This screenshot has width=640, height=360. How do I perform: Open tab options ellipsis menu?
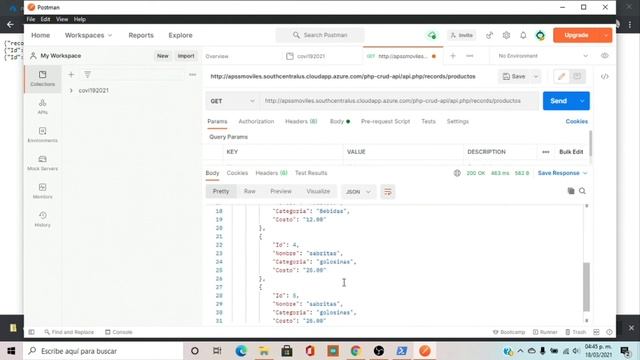[470, 56]
